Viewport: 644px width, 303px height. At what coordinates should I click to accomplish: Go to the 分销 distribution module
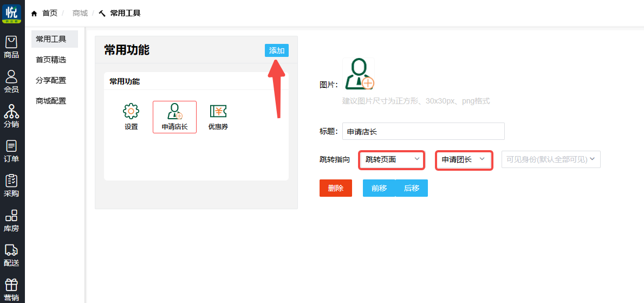pos(11,117)
